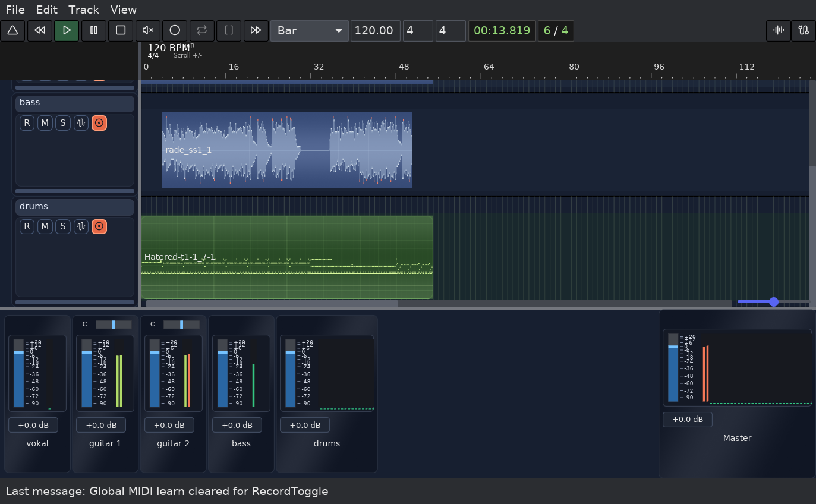The width and height of the screenshot is (816, 504).
Task: Disarm recording on the drums track
Action: pos(99,226)
